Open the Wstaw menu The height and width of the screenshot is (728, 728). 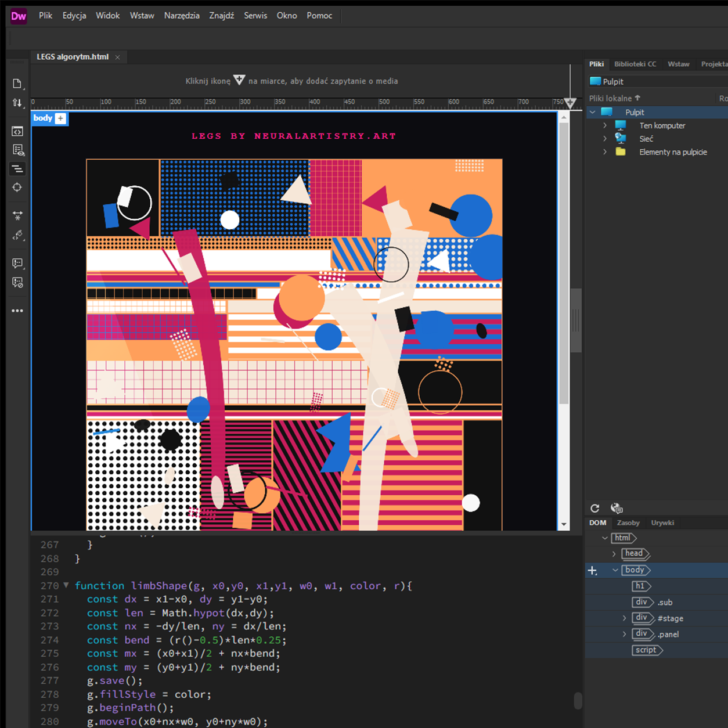[142, 16]
